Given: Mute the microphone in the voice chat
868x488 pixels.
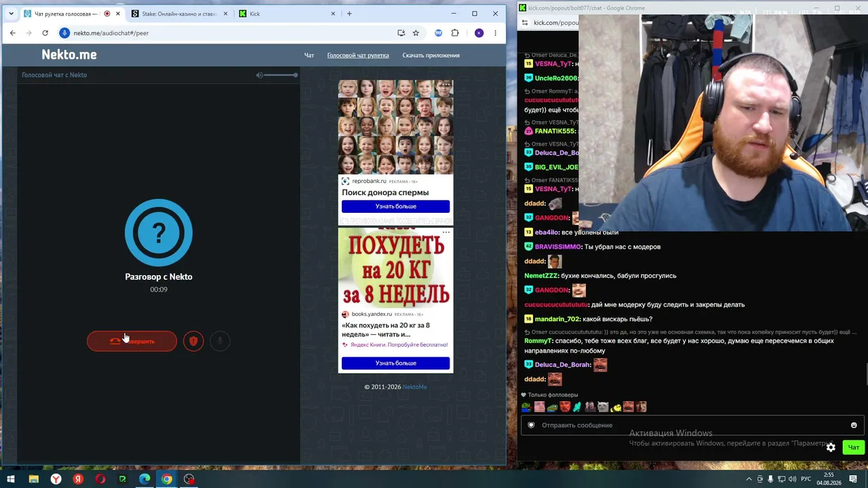Looking at the screenshot, I should pyautogui.click(x=220, y=341).
